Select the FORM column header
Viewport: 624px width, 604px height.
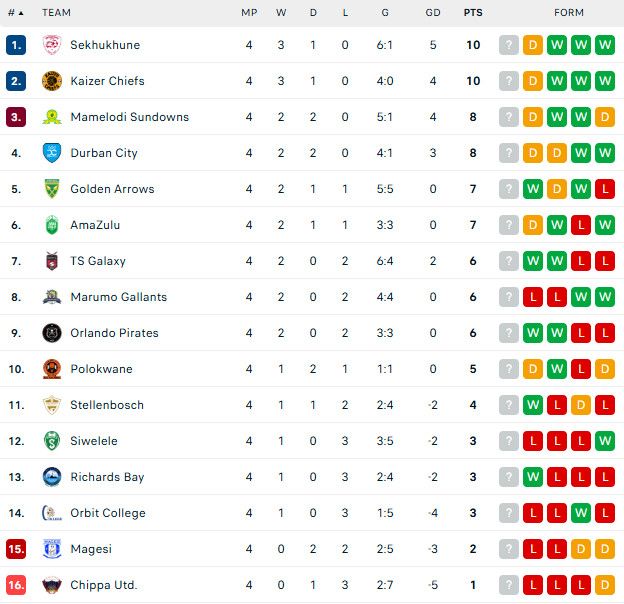pos(569,13)
